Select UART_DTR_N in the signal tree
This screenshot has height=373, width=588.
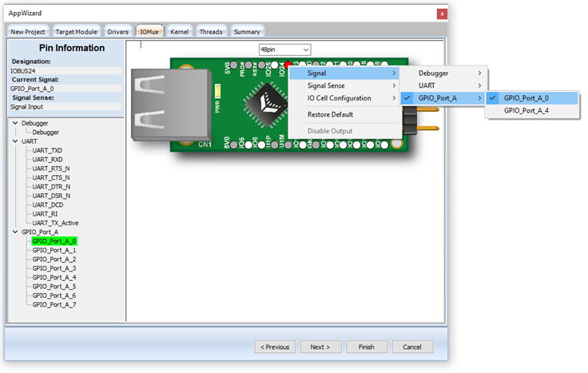point(51,187)
